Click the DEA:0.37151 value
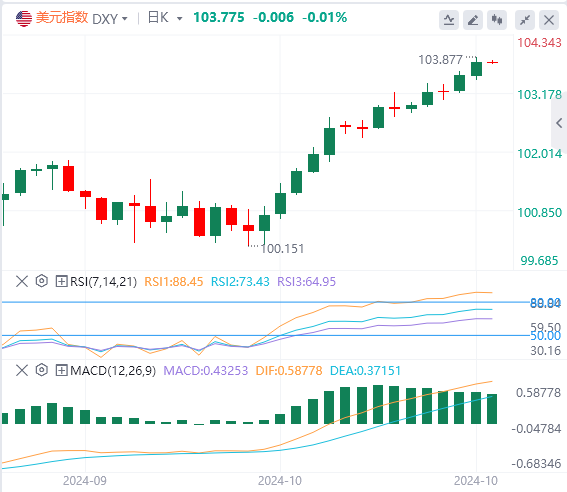Viewport: 567px width, 492px height. (365, 371)
